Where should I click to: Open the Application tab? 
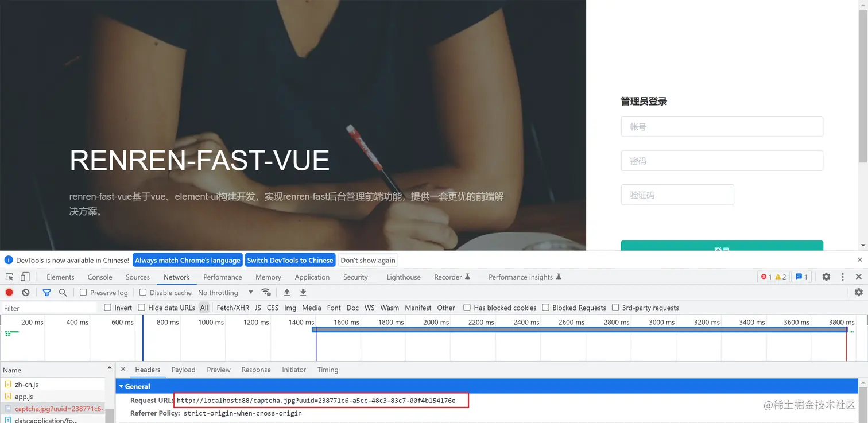coord(312,277)
